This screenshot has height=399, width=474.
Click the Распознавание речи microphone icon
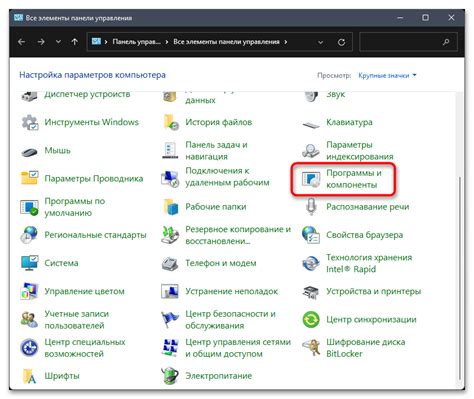[x=311, y=207]
